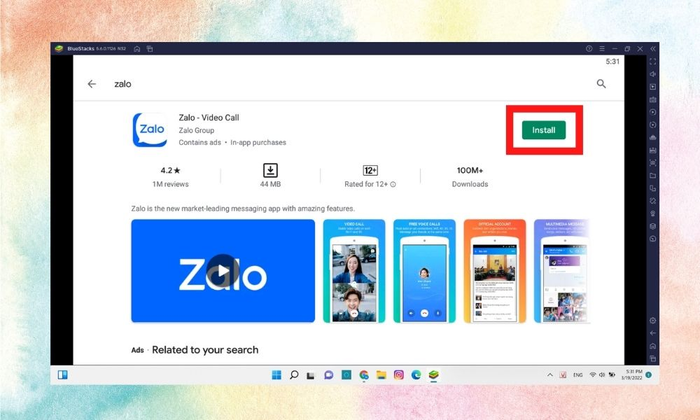700x420 pixels.
Task: Open the BlueStacks hamburger menu
Action: click(602, 48)
